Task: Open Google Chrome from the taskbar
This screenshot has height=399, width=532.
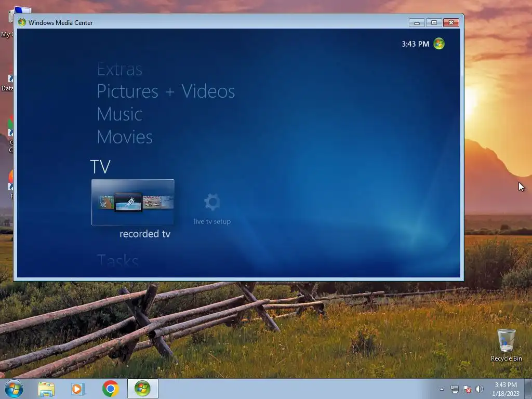Action: pyautogui.click(x=110, y=389)
